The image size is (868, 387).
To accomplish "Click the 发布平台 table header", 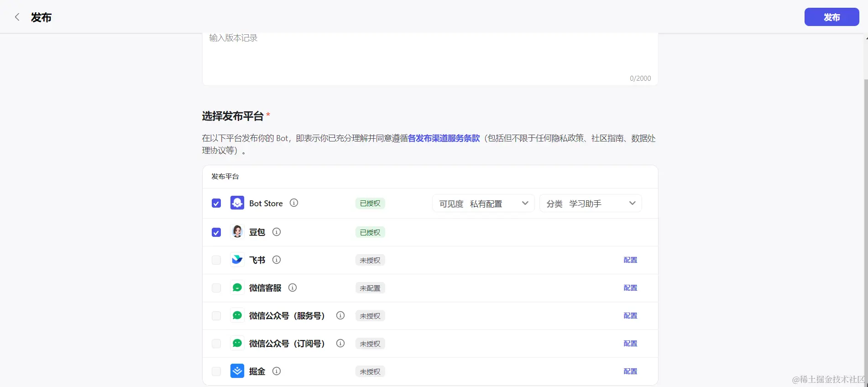I will point(225,176).
